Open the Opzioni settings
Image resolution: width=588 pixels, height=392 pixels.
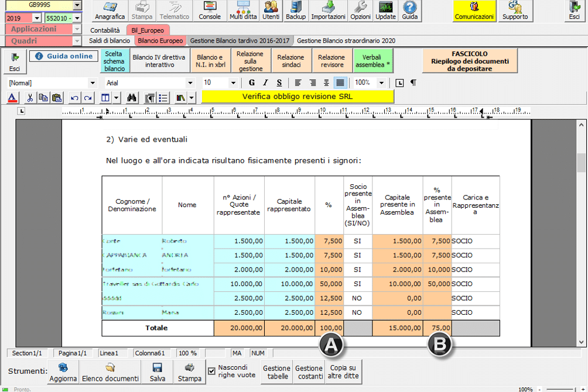click(x=360, y=11)
